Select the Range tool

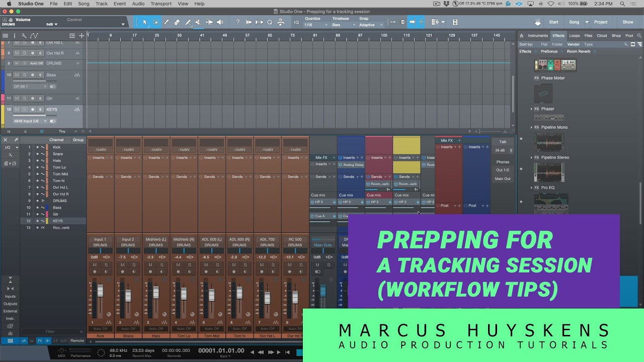(156, 22)
